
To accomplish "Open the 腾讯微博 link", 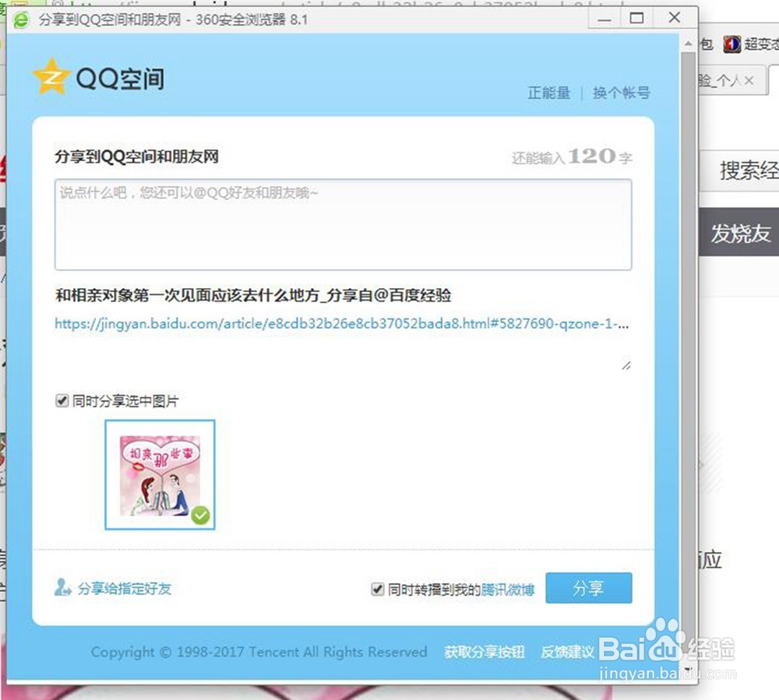I will pyautogui.click(x=508, y=589).
